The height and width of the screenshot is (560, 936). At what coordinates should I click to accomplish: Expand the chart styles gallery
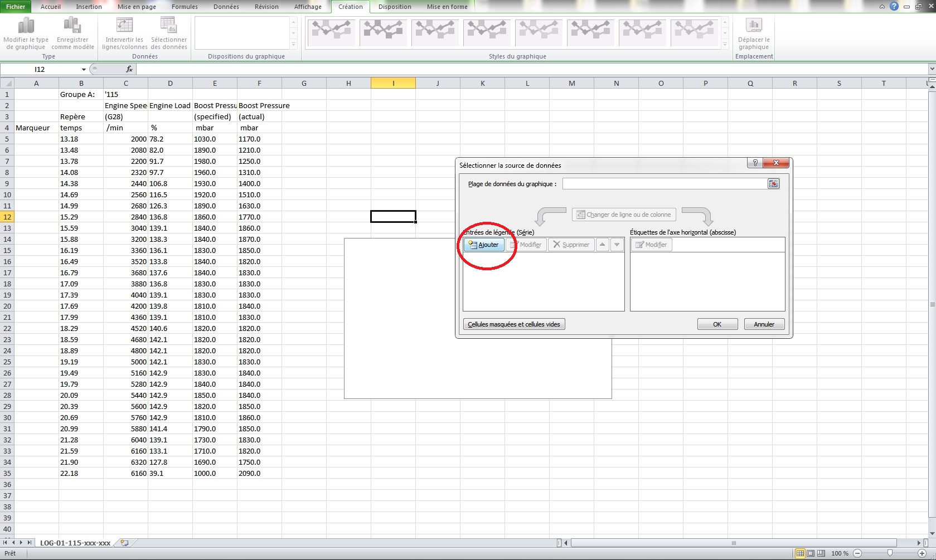tap(725, 45)
